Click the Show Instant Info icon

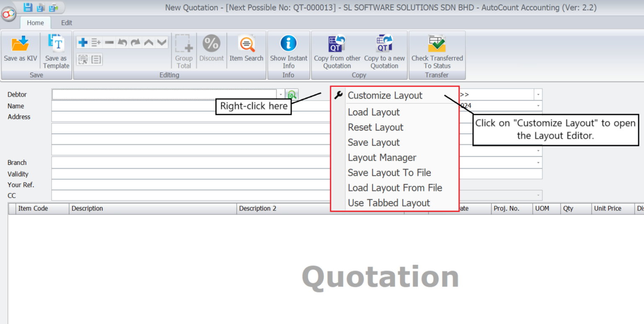coord(288,43)
